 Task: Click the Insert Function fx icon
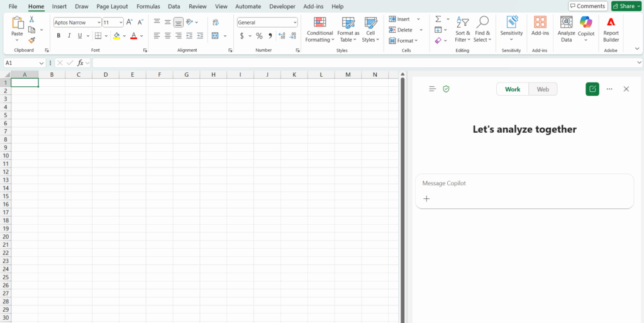[x=81, y=63]
